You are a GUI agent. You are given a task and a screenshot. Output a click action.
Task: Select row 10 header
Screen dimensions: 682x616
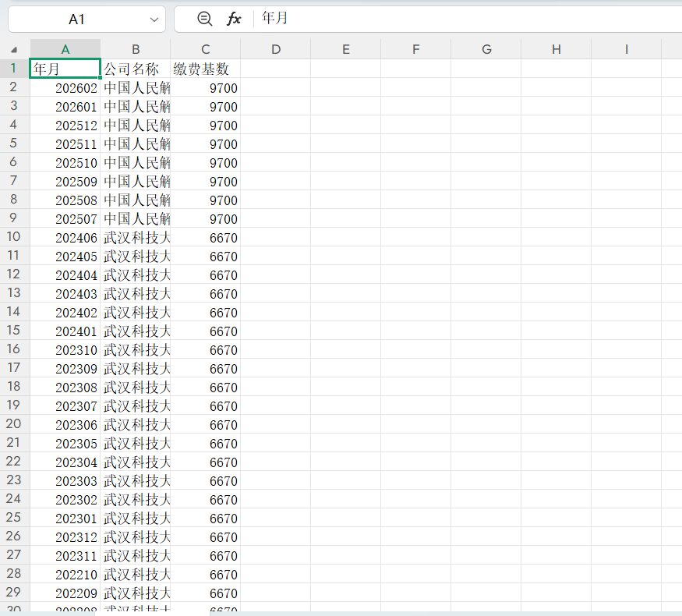pyautogui.click(x=14, y=237)
